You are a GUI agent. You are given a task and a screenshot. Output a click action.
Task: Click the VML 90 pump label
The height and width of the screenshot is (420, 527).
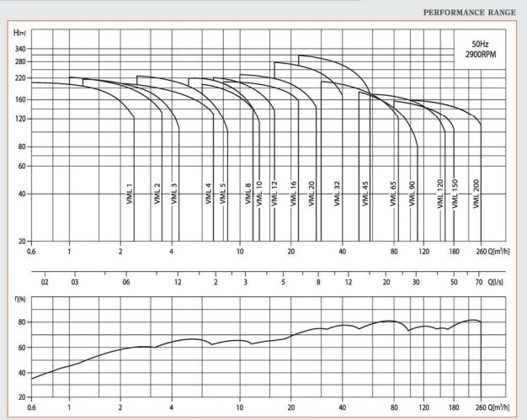tap(413, 194)
